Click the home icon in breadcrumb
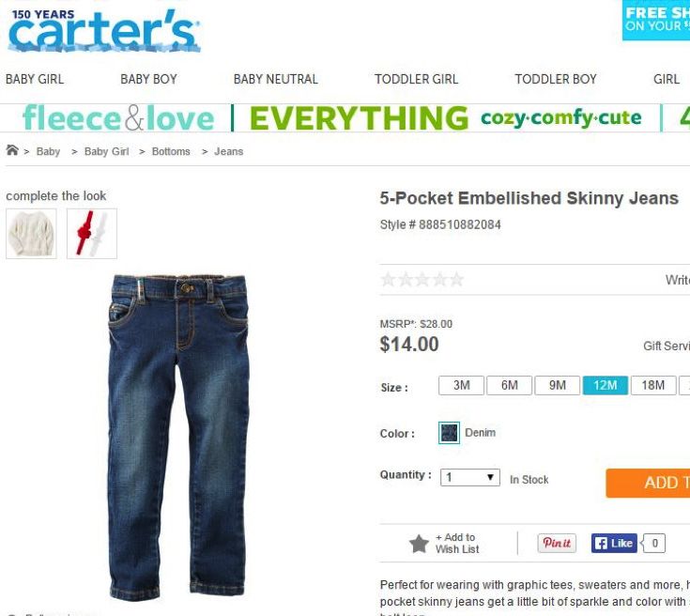 pos(12,150)
